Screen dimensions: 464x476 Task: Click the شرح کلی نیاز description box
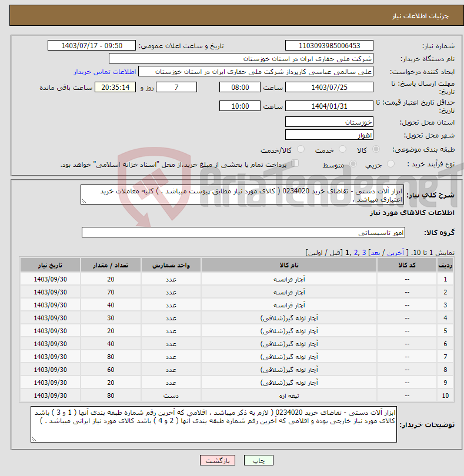pos(242,195)
